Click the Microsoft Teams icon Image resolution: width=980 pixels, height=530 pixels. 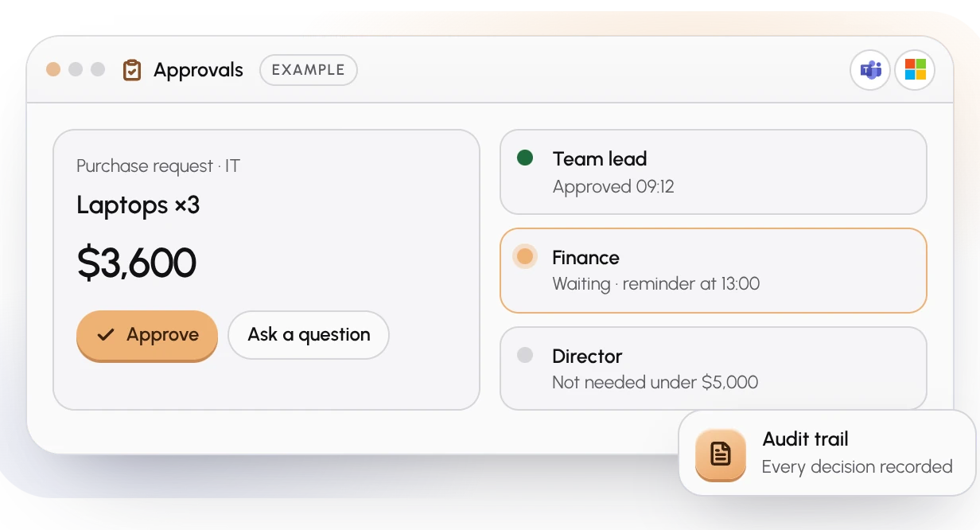(x=870, y=70)
